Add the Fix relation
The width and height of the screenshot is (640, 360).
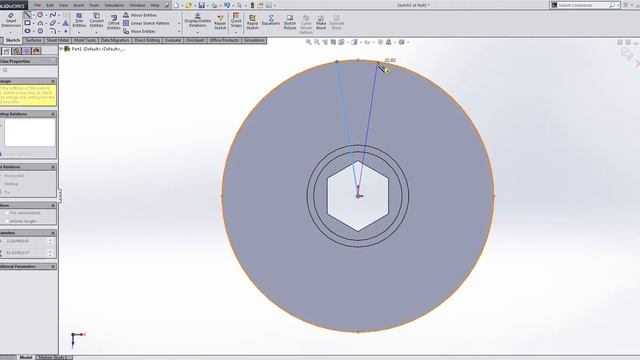(7, 192)
